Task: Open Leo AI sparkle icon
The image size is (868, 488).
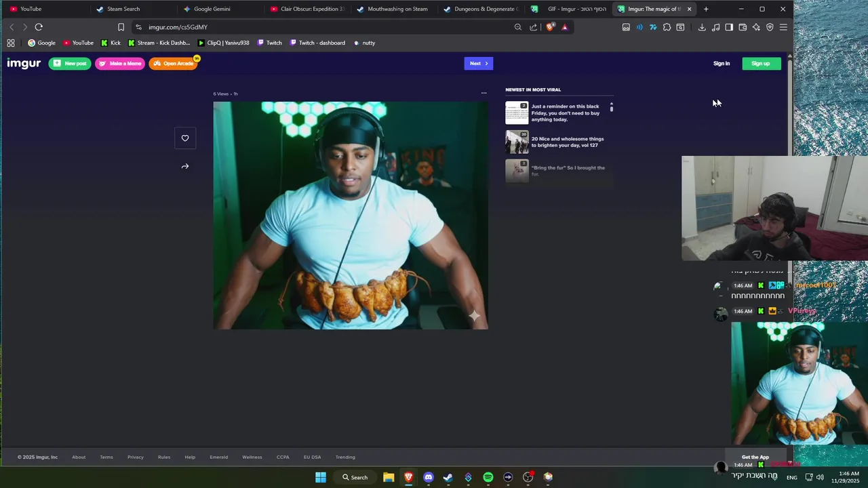Action: click(756, 27)
